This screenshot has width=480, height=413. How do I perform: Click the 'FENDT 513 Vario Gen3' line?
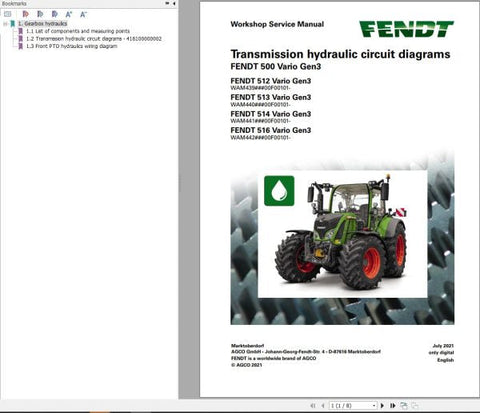(x=271, y=97)
